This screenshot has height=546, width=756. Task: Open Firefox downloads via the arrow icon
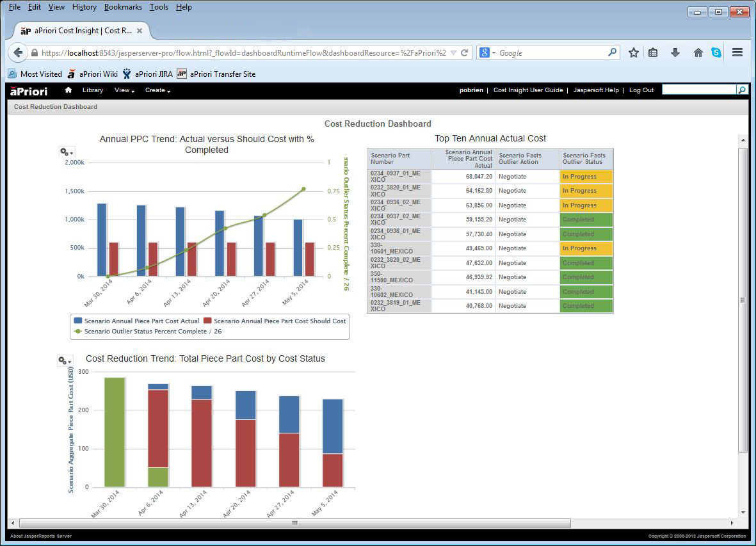tap(675, 52)
